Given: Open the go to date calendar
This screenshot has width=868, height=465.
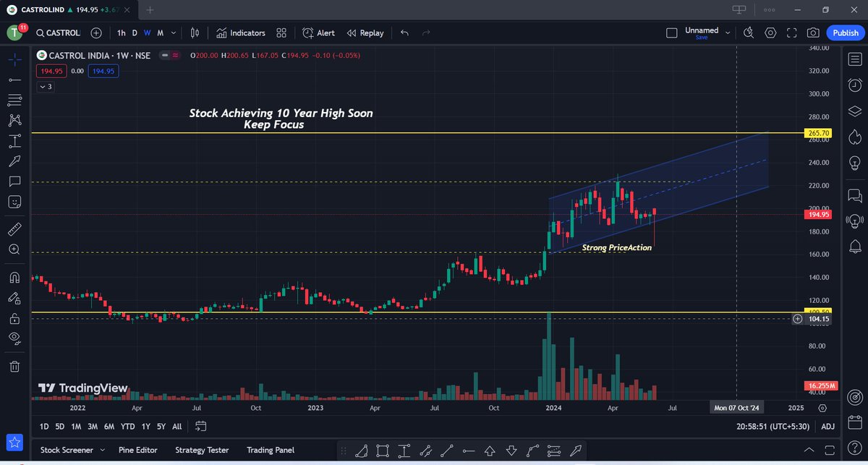Looking at the screenshot, I should pos(200,426).
